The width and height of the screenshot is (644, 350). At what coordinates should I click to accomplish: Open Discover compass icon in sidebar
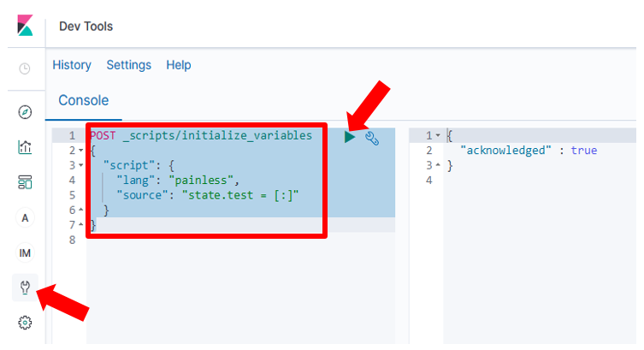point(25,112)
